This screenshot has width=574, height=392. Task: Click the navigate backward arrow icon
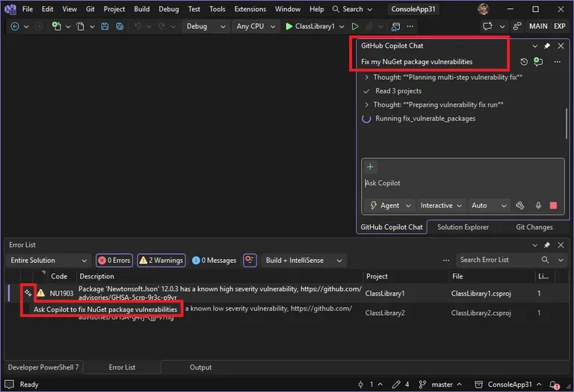coord(15,26)
